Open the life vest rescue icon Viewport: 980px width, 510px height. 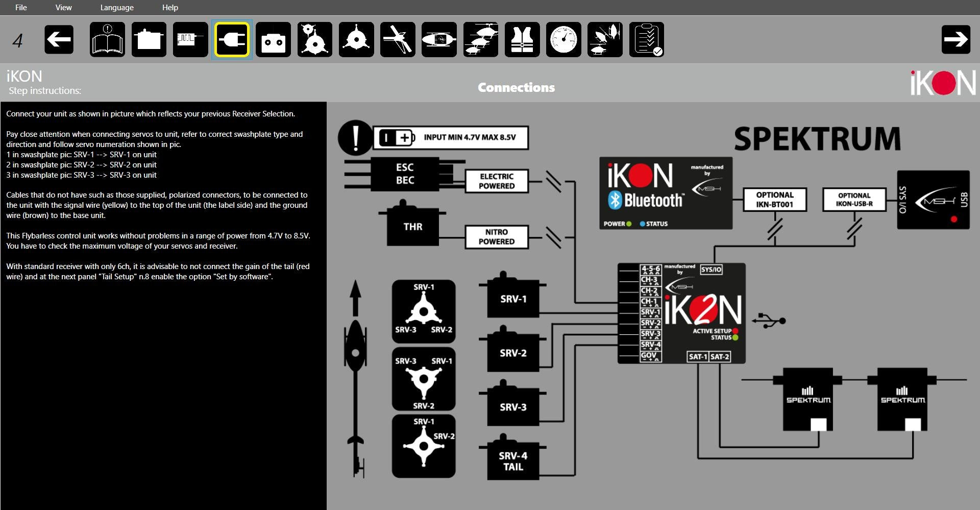522,39
